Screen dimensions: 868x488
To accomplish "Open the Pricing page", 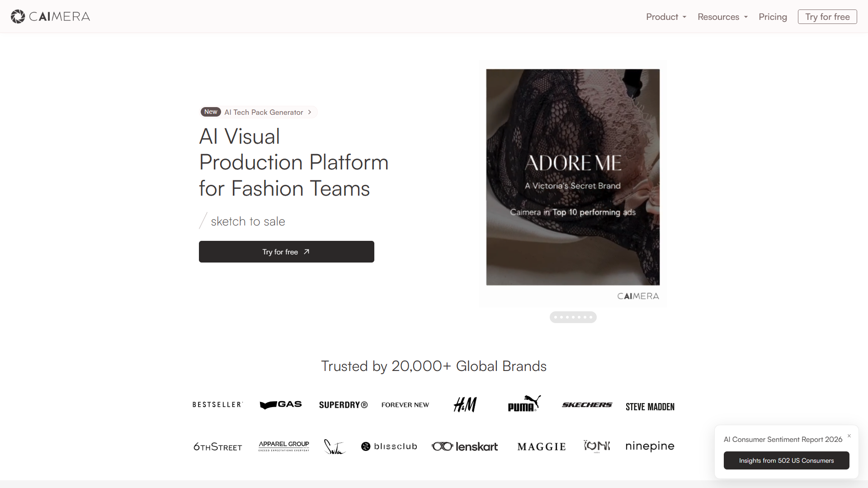I will 773,17.
